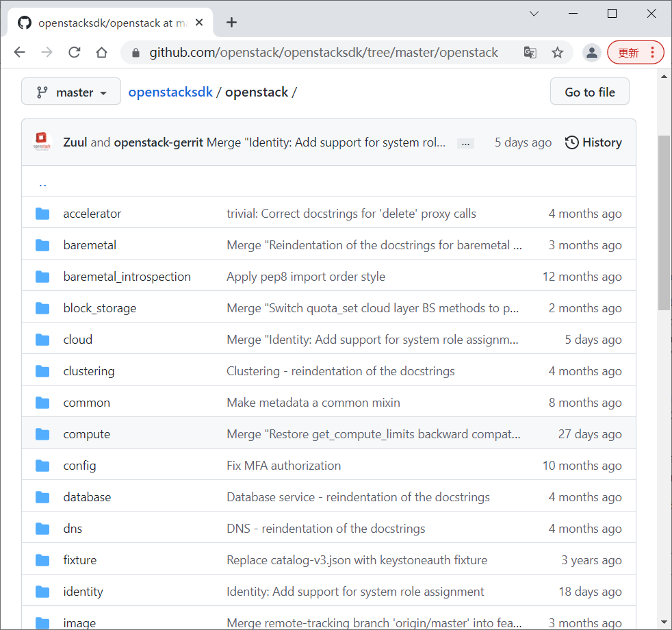Expand the commit message ellipsis button
This screenshot has height=630, width=672.
pyautogui.click(x=465, y=144)
